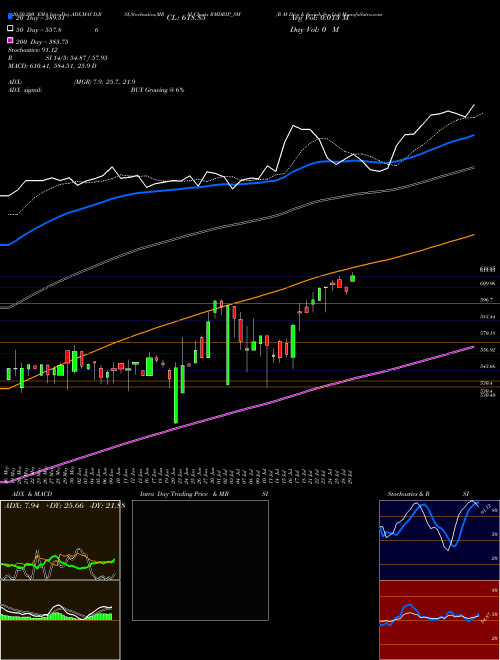
Task: Open the empty intraday price chart panel
Action: click(x=200, y=560)
